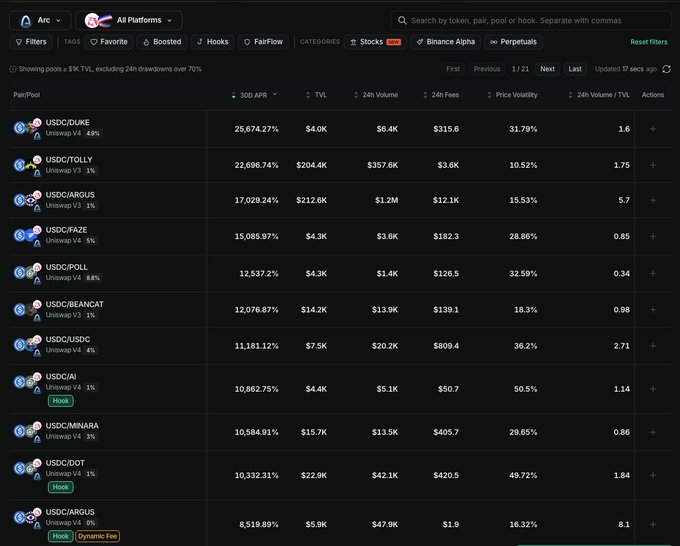Click plus action for USDC/ARGUS Uniswap V3 row
The width and height of the screenshot is (680, 546).
(653, 200)
